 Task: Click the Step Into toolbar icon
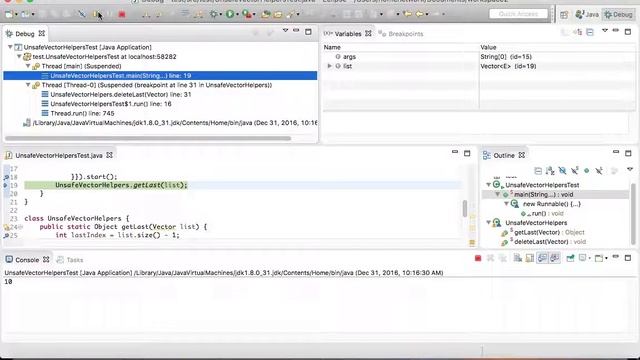pos(146,15)
